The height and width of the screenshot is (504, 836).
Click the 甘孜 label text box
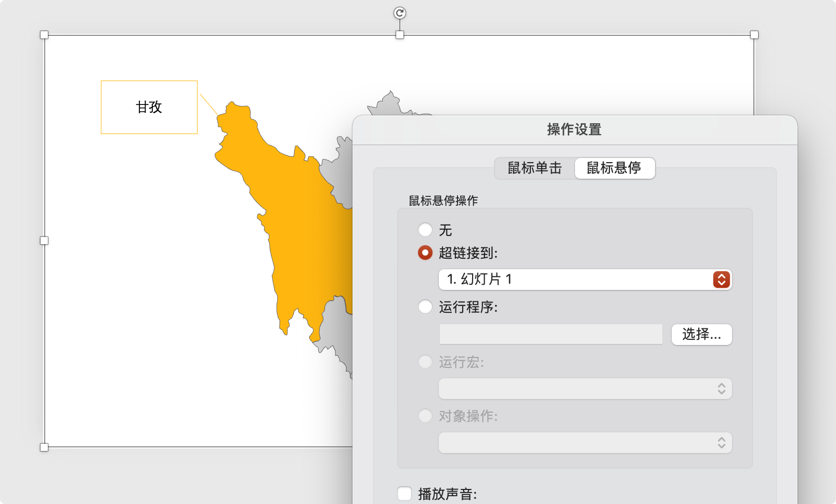149,107
